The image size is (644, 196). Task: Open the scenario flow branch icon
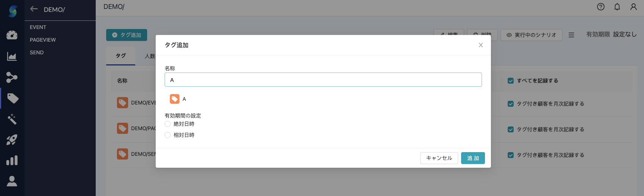coord(12,77)
